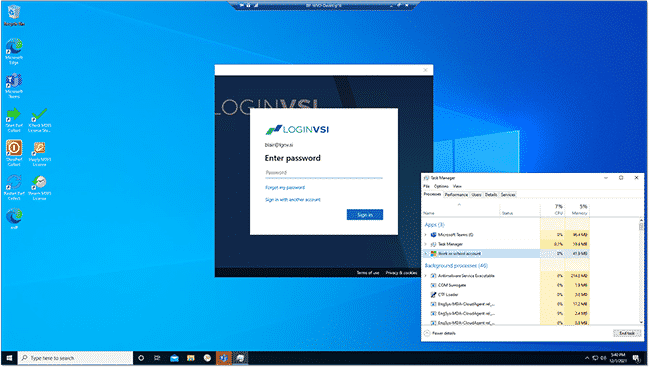Switch to the Users tab

tap(476, 195)
